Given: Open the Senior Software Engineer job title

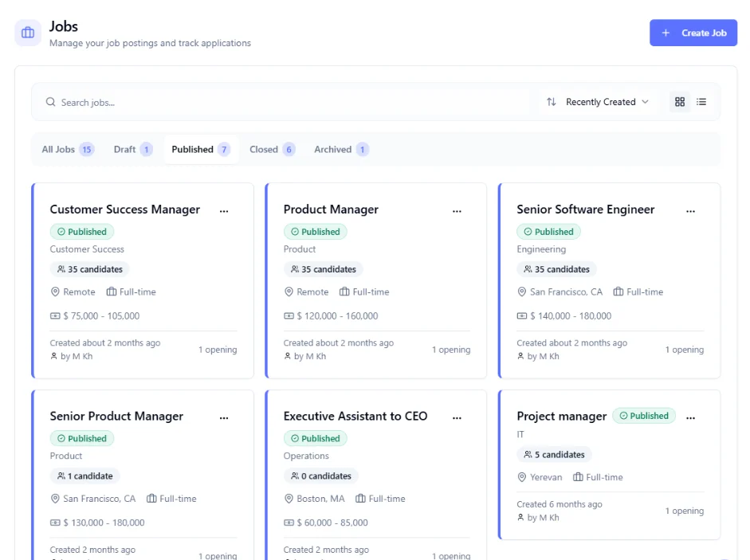Looking at the screenshot, I should pos(586,210).
